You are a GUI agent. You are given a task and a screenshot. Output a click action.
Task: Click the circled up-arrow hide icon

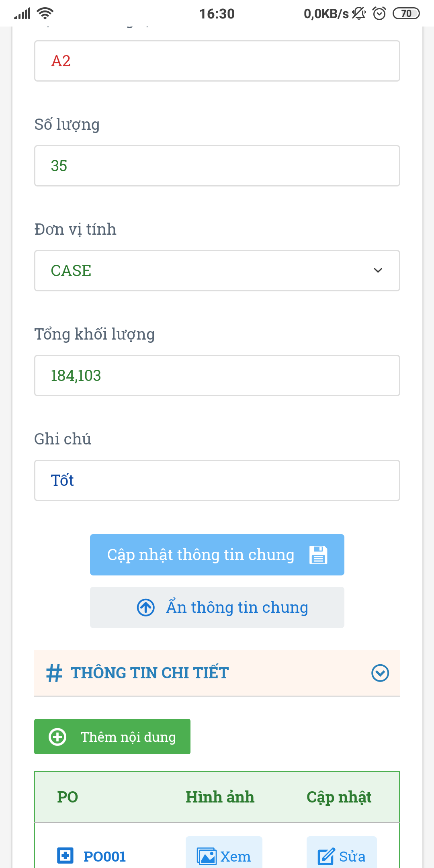146,607
